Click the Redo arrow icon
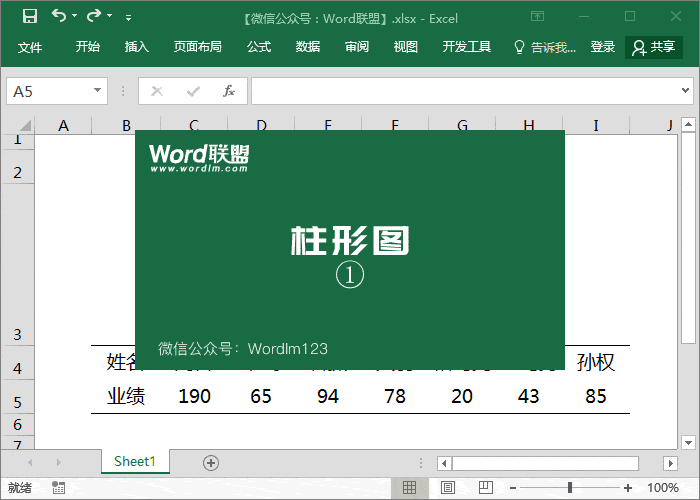The image size is (700, 500). (x=93, y=16)
